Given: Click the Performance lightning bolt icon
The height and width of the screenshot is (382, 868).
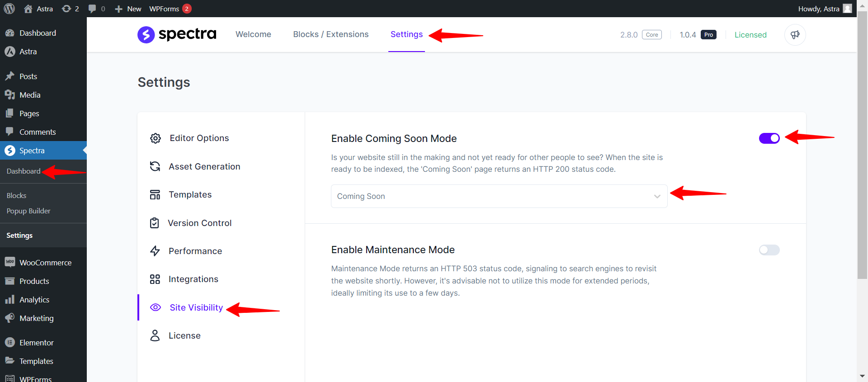Looking at the screenshot, I should [155, 251].
